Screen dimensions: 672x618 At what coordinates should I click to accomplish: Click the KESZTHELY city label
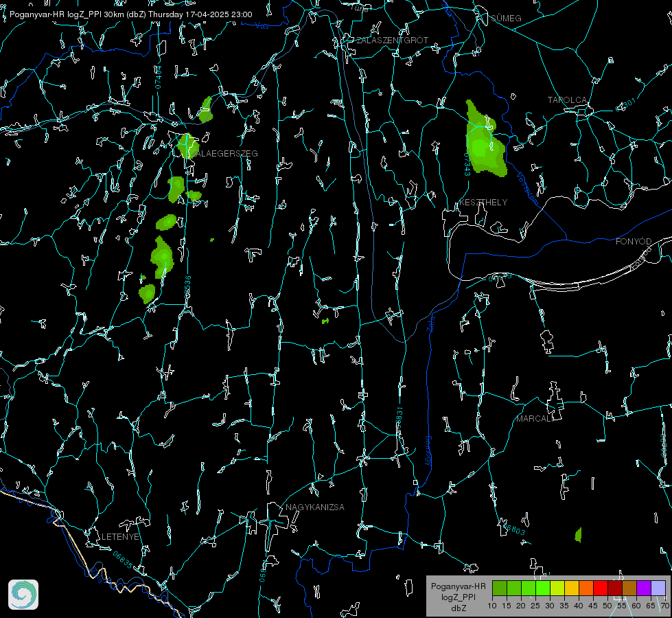click(483, 202)
